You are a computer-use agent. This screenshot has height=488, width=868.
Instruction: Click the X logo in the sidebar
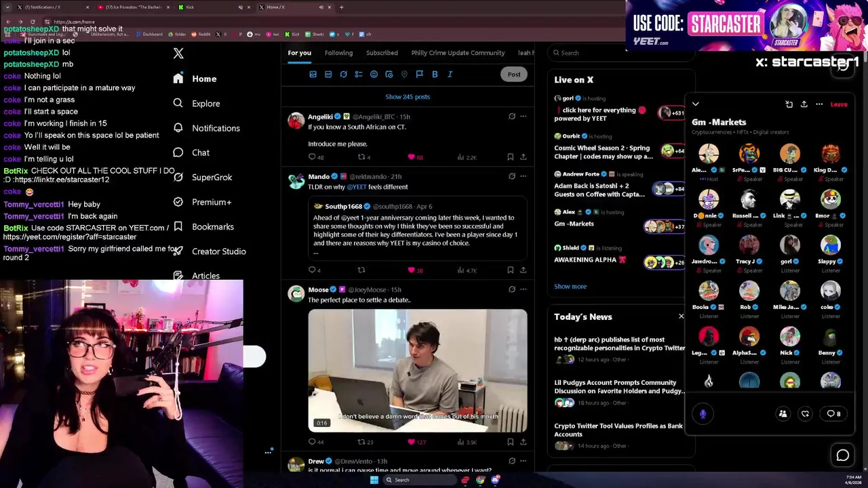pyautogui.click(x=178, y=54)
